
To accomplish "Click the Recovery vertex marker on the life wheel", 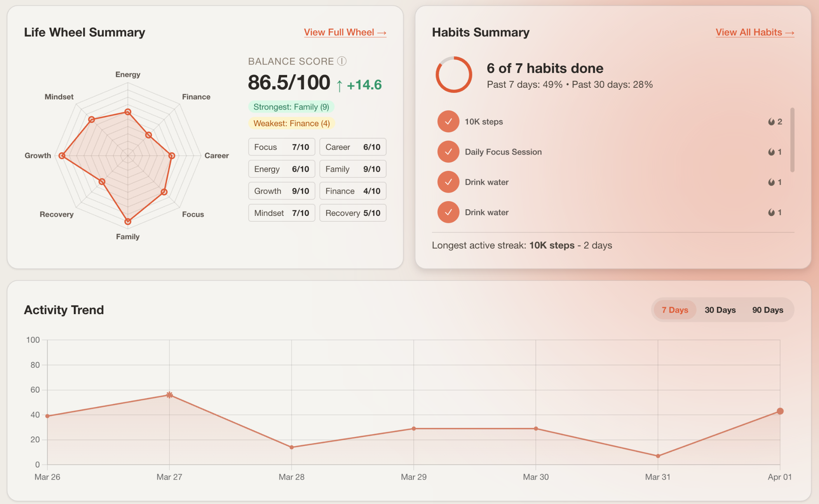I will pyautogui.click(x=102, y=181).
